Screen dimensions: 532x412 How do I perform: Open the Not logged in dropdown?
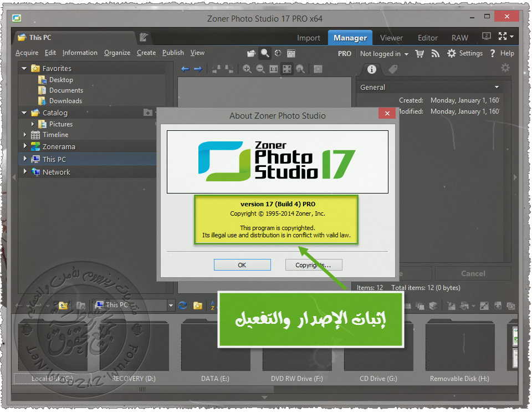[384, 54]
